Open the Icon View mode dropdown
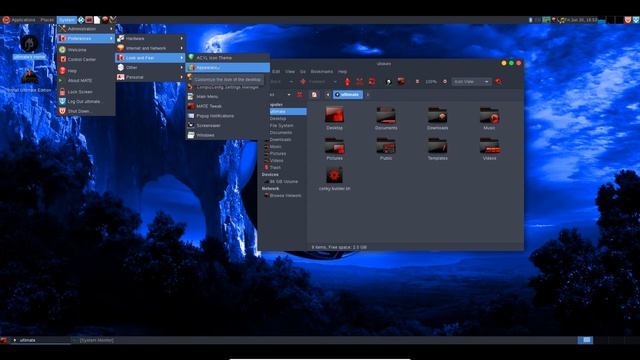640x360 pixels. 471,82
